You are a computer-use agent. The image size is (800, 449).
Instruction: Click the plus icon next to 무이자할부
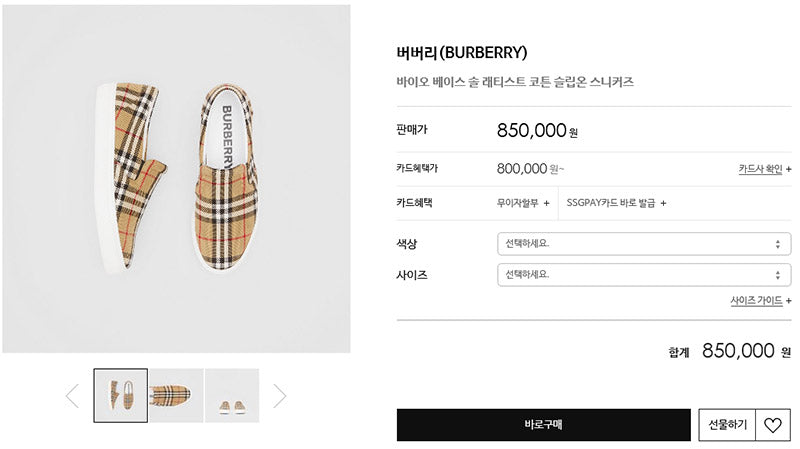point(546,203)
